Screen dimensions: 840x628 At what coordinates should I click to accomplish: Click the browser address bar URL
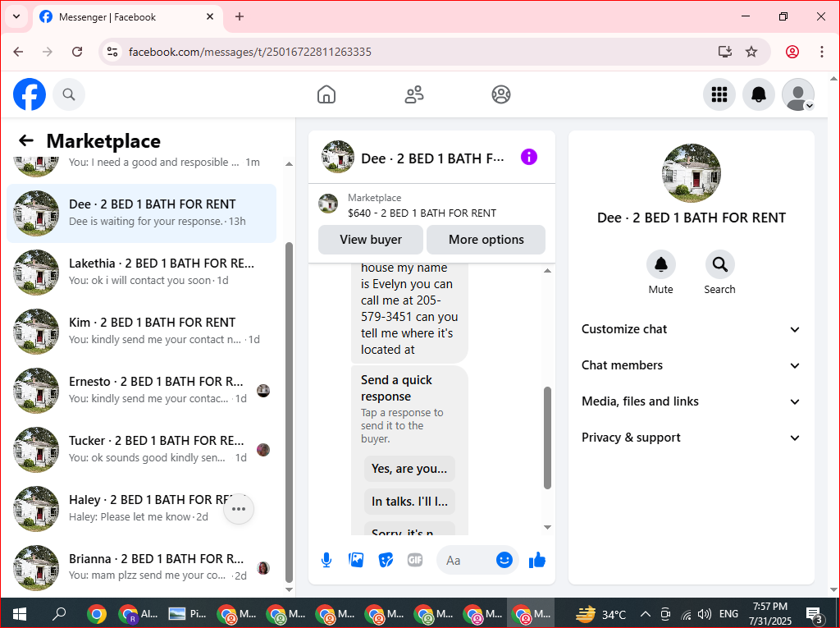tap(250, 52)
